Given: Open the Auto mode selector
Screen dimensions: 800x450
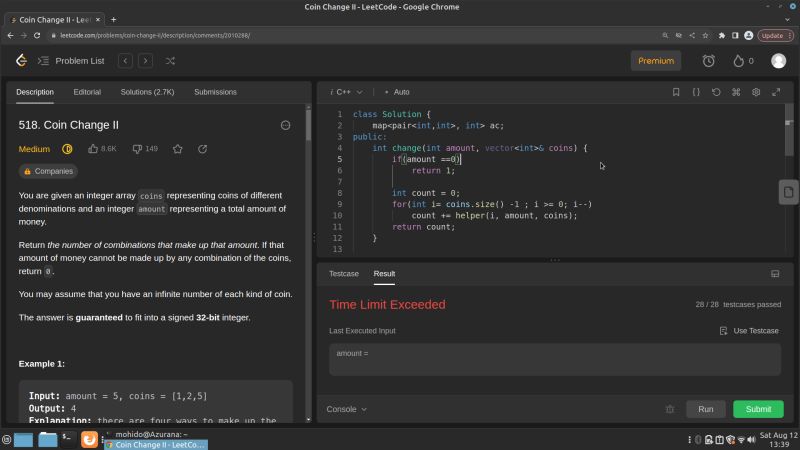Looking at the screenshot, I should (397, 92).
